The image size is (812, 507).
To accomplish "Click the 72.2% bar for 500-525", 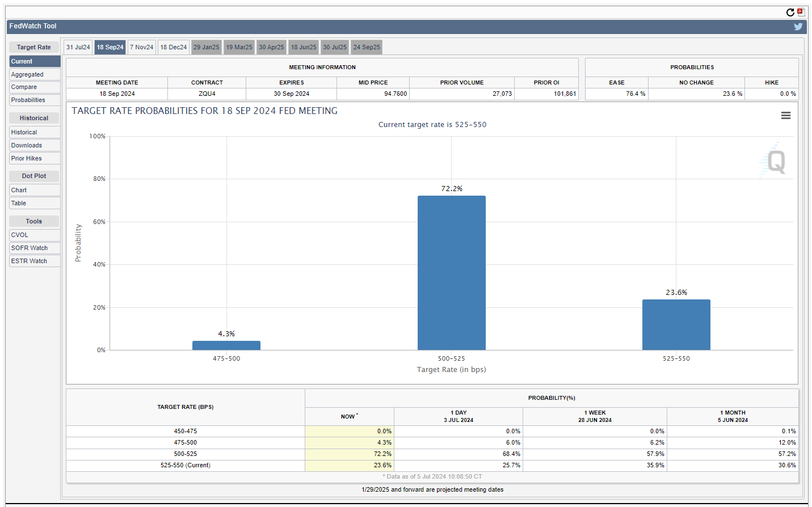I will pyautogui.click(x=451, y=273).
